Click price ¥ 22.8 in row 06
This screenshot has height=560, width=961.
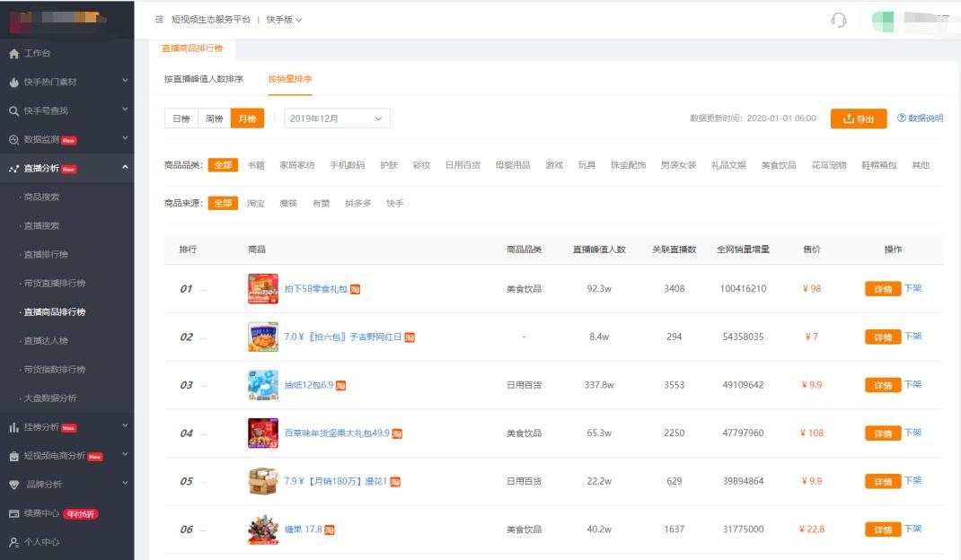[811, 529]
